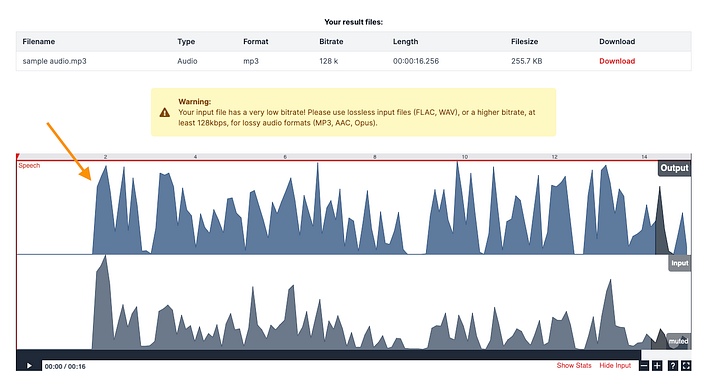
Task: Download the sample audio.mp3 result file
Action: point(617,61)
